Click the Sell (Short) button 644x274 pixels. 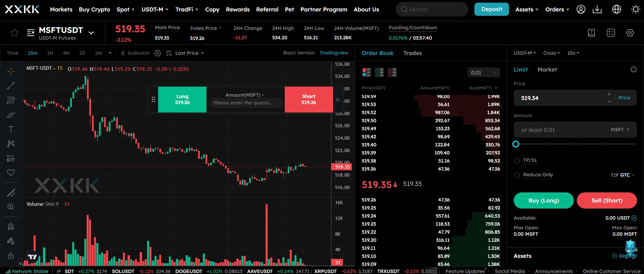point(607,200)
